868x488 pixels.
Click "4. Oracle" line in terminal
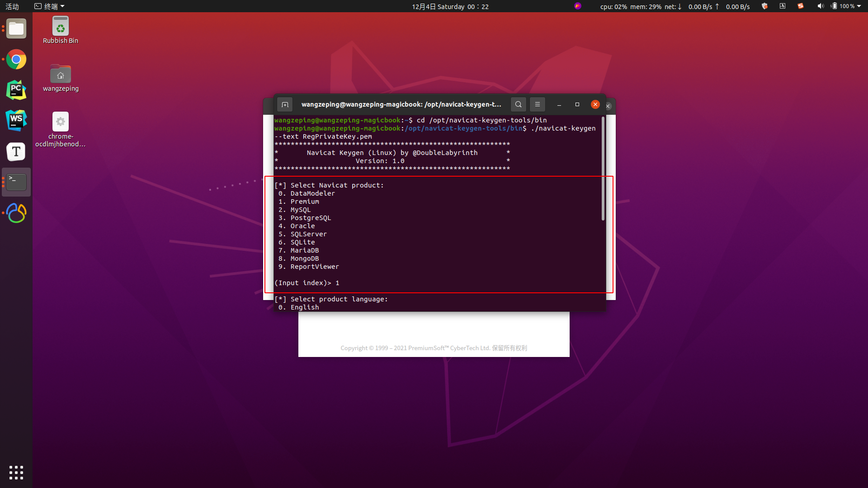297,226
